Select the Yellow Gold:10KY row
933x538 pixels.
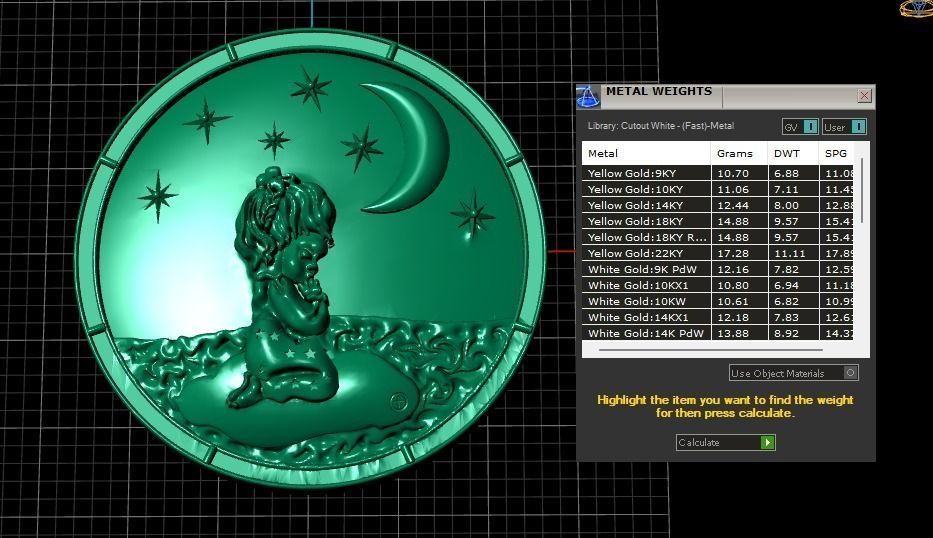[x=718, y=189]
